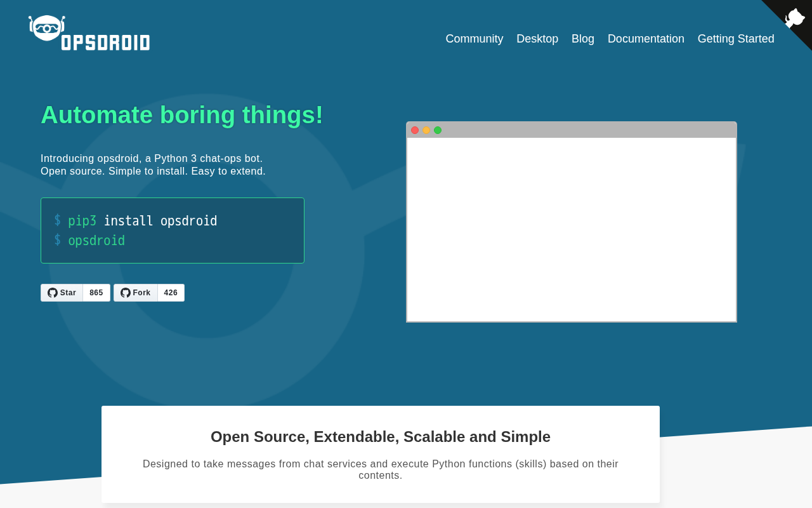Click 'Open Source, Extendable, Scalable and Simple' heading

click(x=381, y=437)
